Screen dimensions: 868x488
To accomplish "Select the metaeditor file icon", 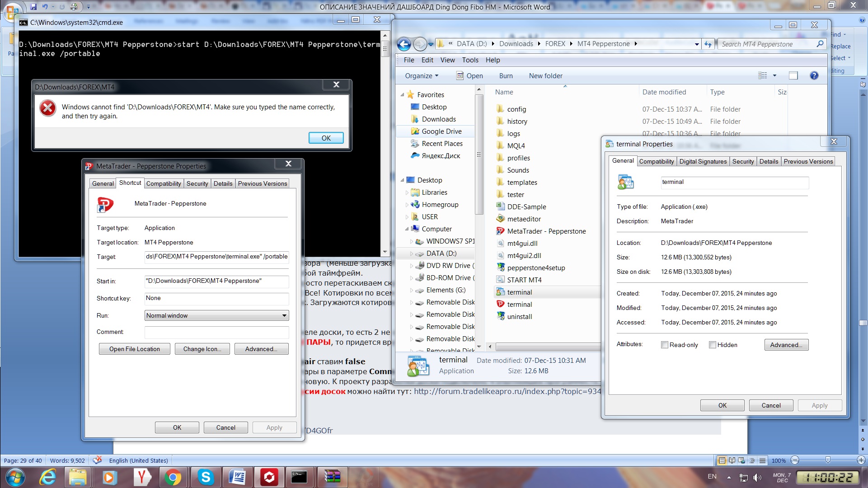I will pyautogui.click(x=500, y=219).
